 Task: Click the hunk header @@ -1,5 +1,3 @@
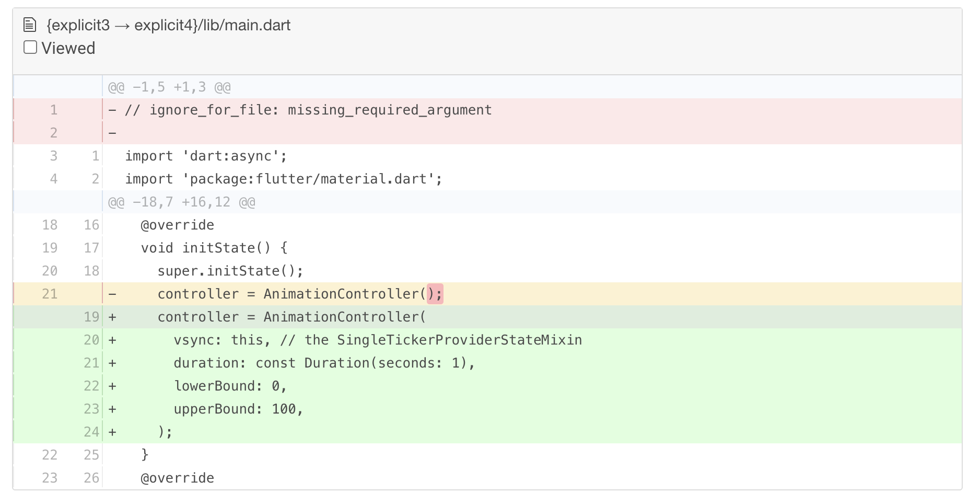click(x=168, y=86)
